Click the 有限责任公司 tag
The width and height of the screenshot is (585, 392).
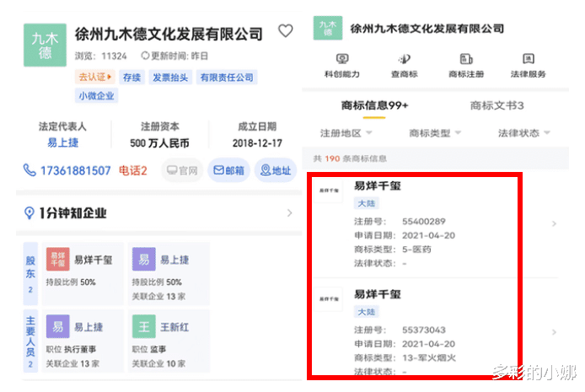[x=227, y=78]
